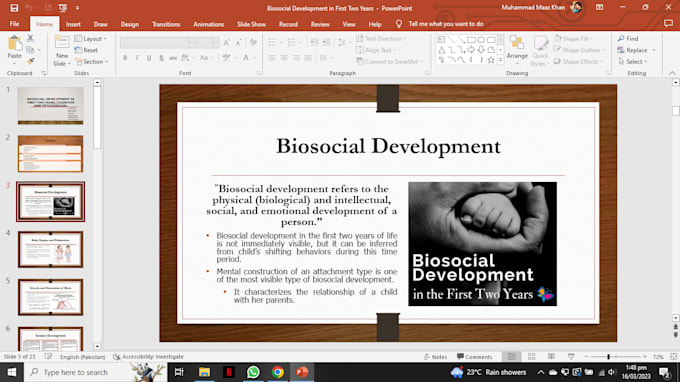Switch to the Slide Show tab
The width and height of the screenshot is (680, 382).
point(252,24)
